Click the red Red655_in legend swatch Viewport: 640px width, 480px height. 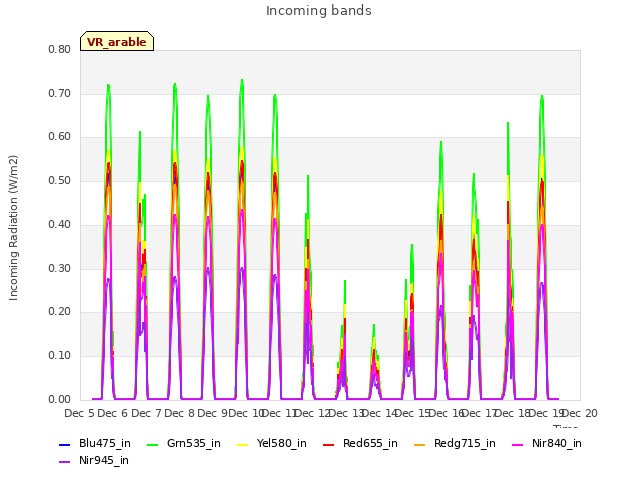tap(329, 444)
